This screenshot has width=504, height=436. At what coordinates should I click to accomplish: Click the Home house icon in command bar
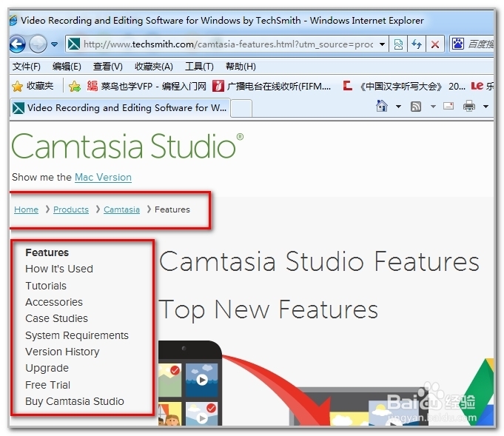click(x=382, y=106)
